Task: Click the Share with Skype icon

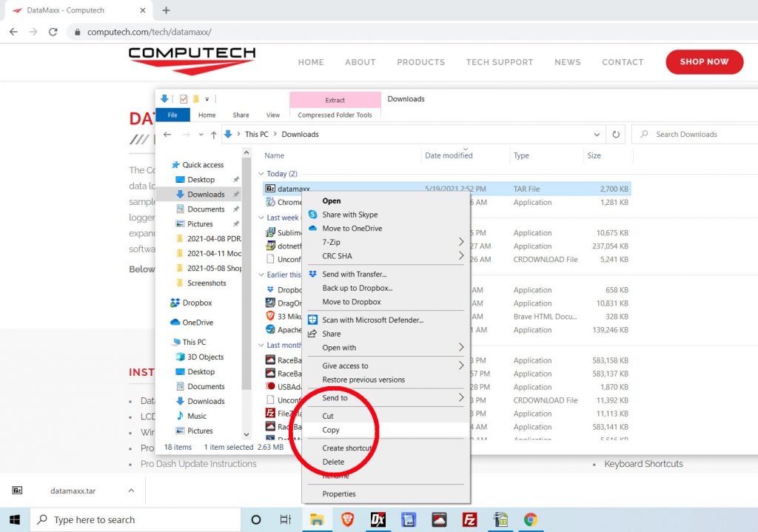Action: coord(313,215)
